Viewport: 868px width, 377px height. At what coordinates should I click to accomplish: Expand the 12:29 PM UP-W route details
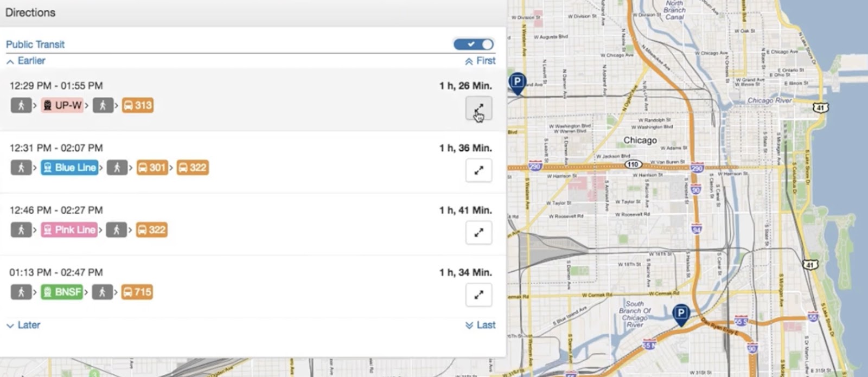point(478,108)
